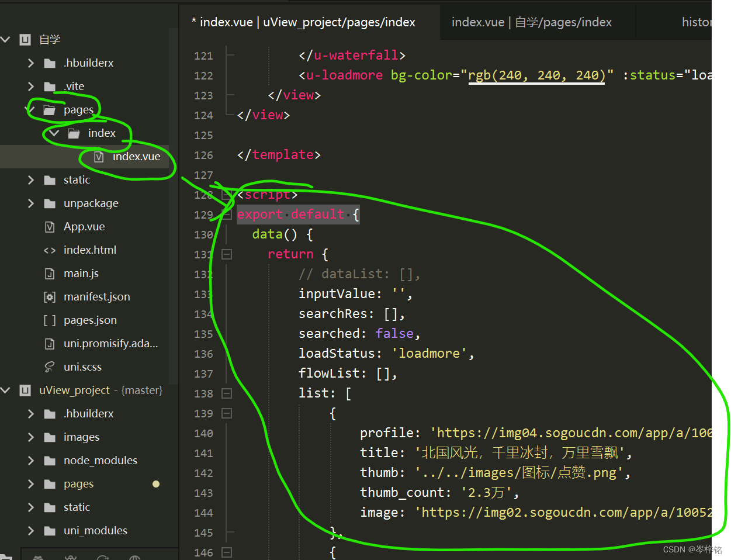This screenshot has height=560, width=731.
Task: Collapse the list array fold at line 138
Action: (x=226, y=393)
